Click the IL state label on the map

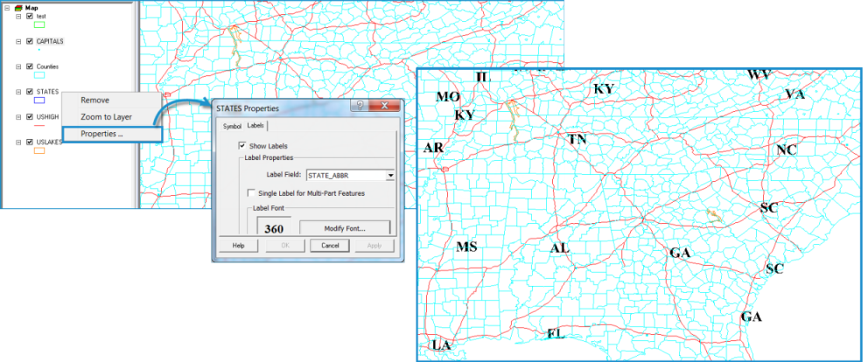click(x=483, y=77)
